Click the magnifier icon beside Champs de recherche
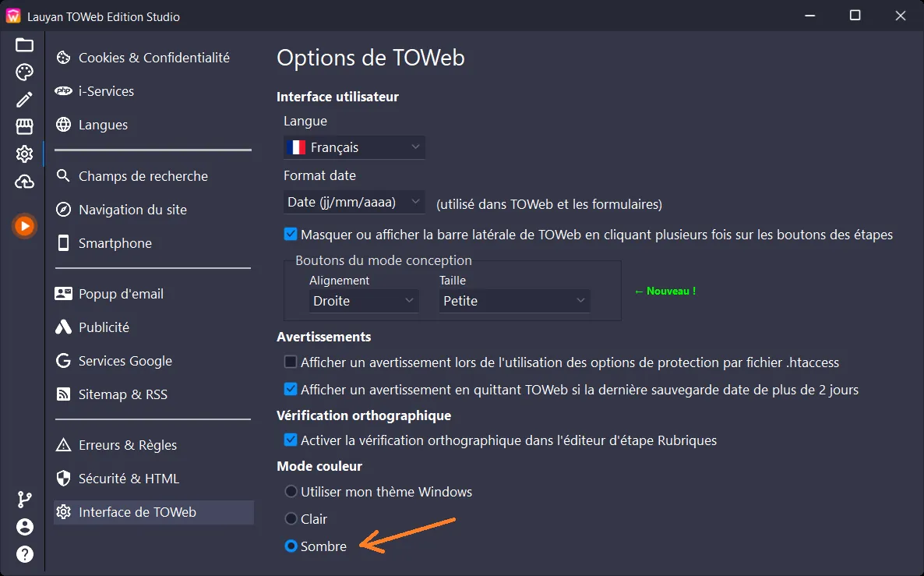 click(x=63, y=175)
